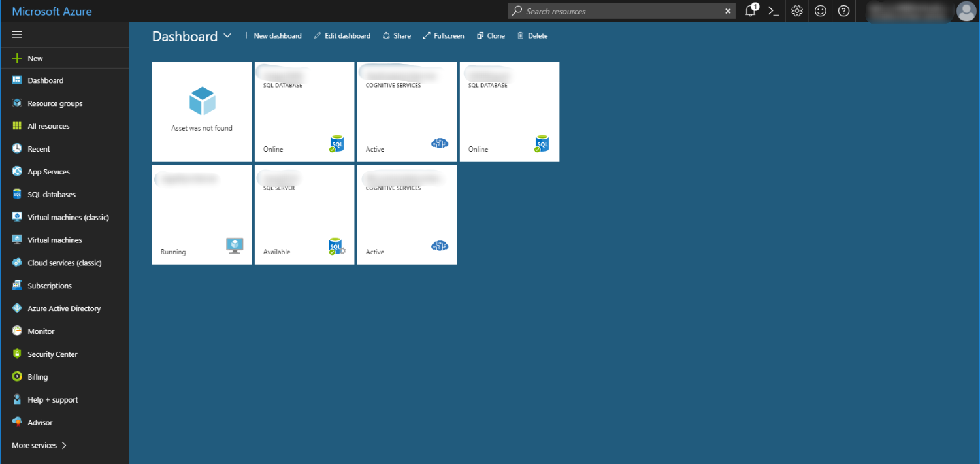Open Subscriptions in the sidebar

coord(50,286)
